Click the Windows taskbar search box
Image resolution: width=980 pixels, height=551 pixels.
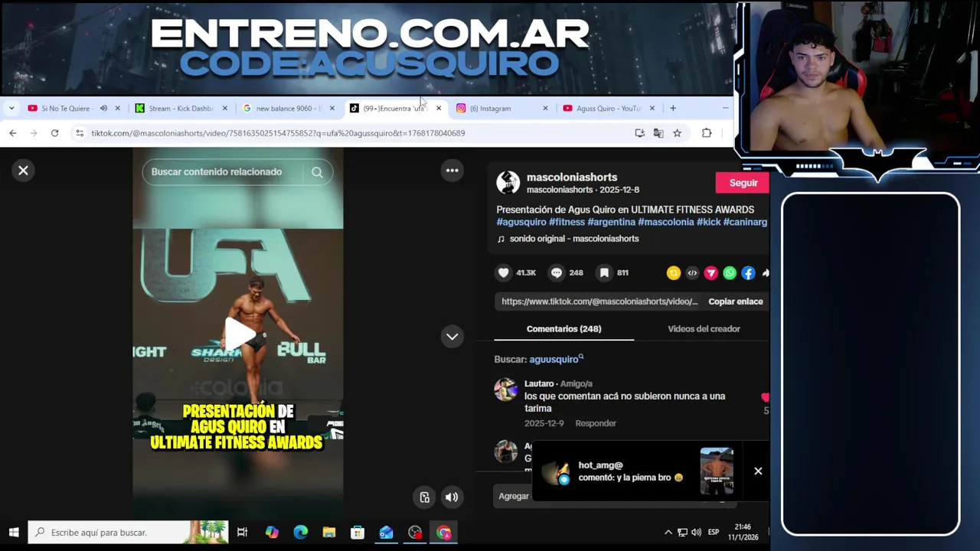tap(129, 533)
